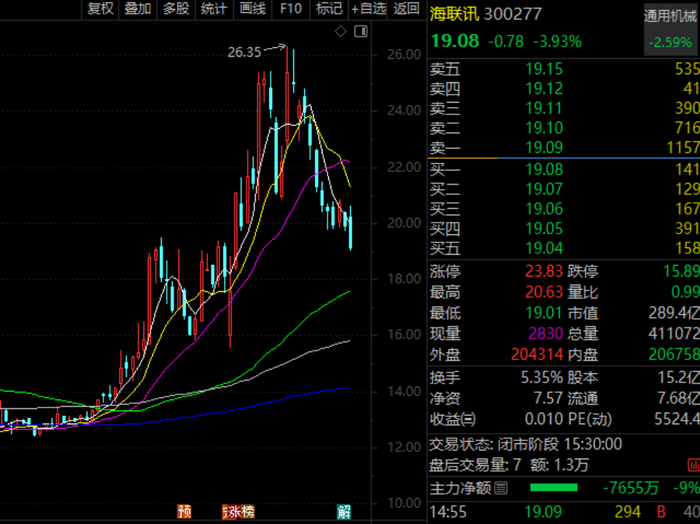The image size is (700, 524).
Task: Click the 涨榜 marker at chart bottom
Action: [238, 512]
